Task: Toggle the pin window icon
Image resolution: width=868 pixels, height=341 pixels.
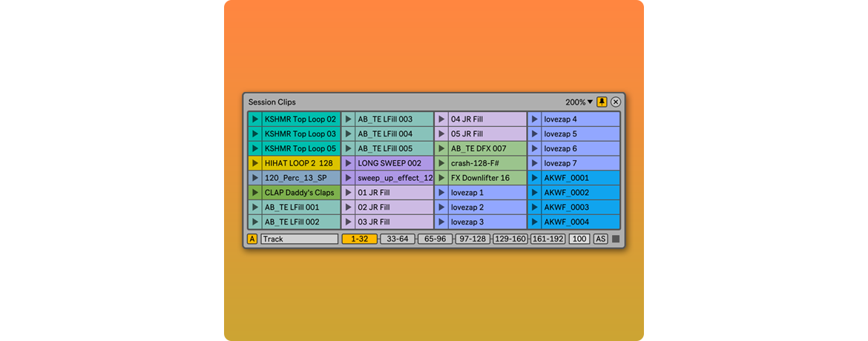Action: tap(602, 102)
